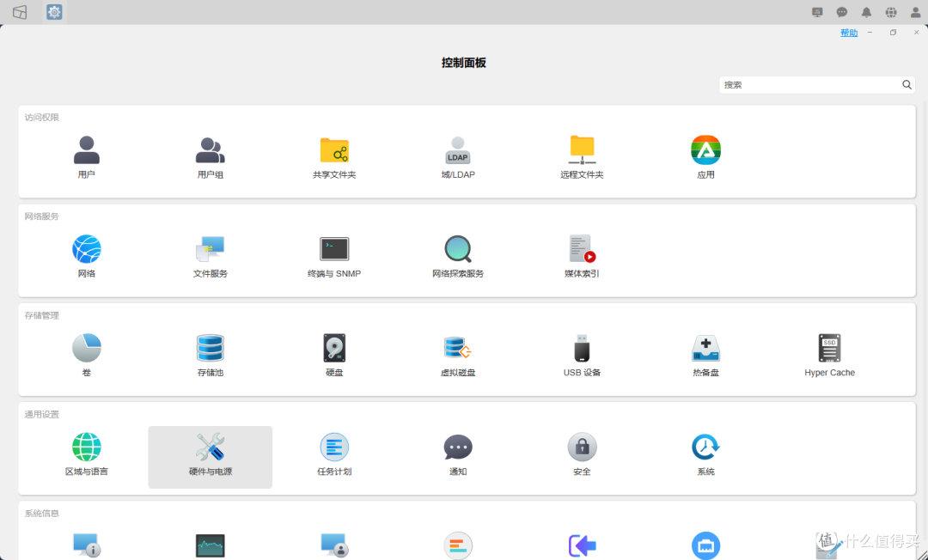This screenshot has height=560, width=928.
Task: Open the monitor widget icon in top bar
Action: [817, 12]
